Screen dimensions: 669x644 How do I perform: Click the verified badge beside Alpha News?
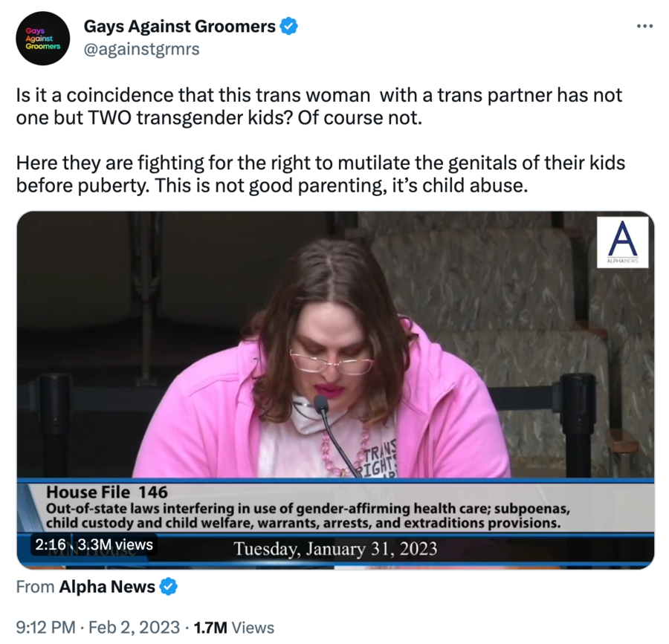(169, 587)
